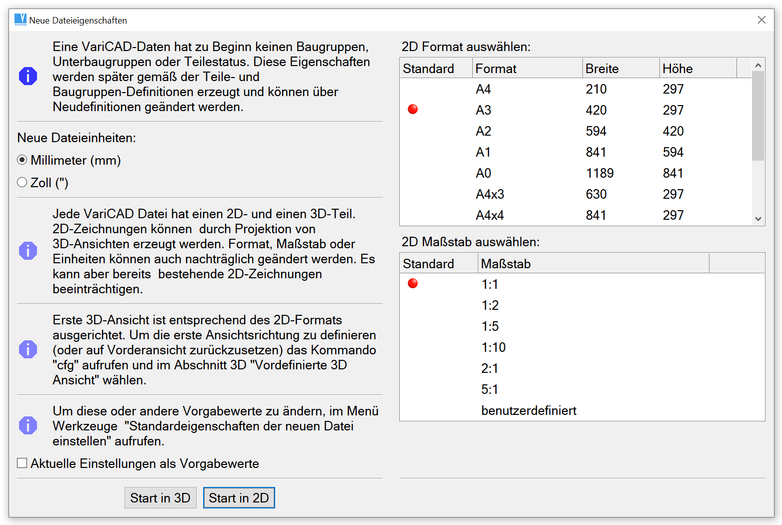Enable Aktuelle Einstellungen als Vorgabewerte checkbox
Viewport: 782px width, 525px height.
coord(23,463)
